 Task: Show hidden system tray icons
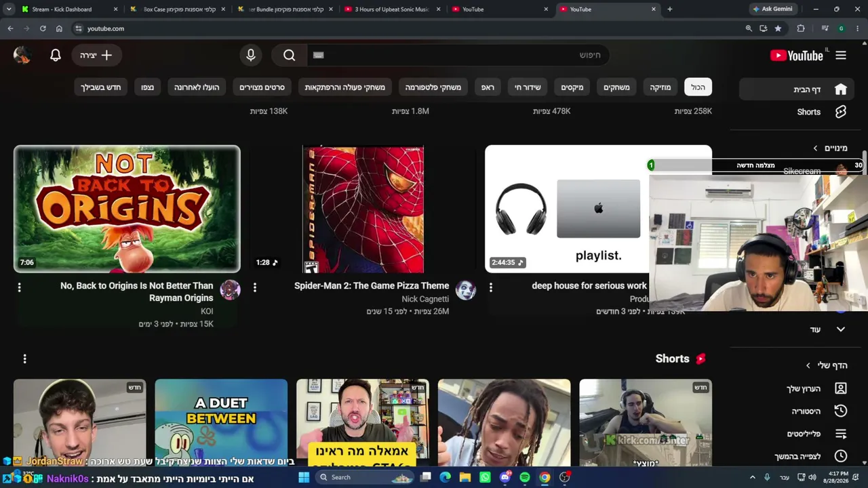tap(752, 477)
